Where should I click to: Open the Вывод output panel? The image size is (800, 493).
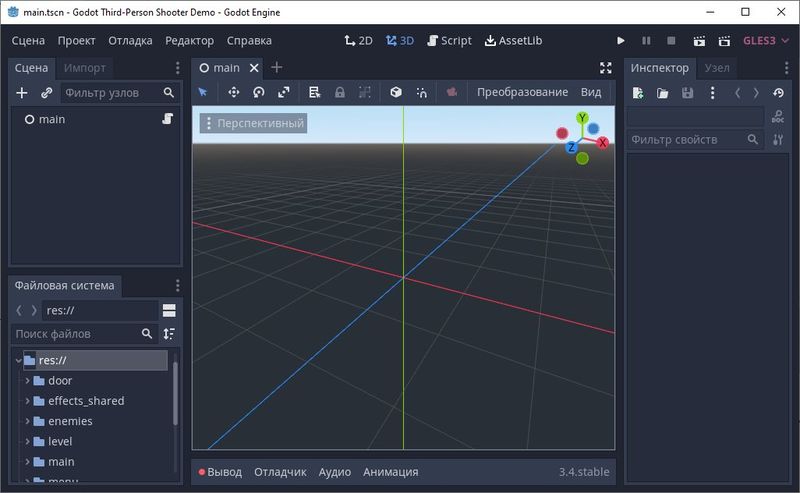220,472
